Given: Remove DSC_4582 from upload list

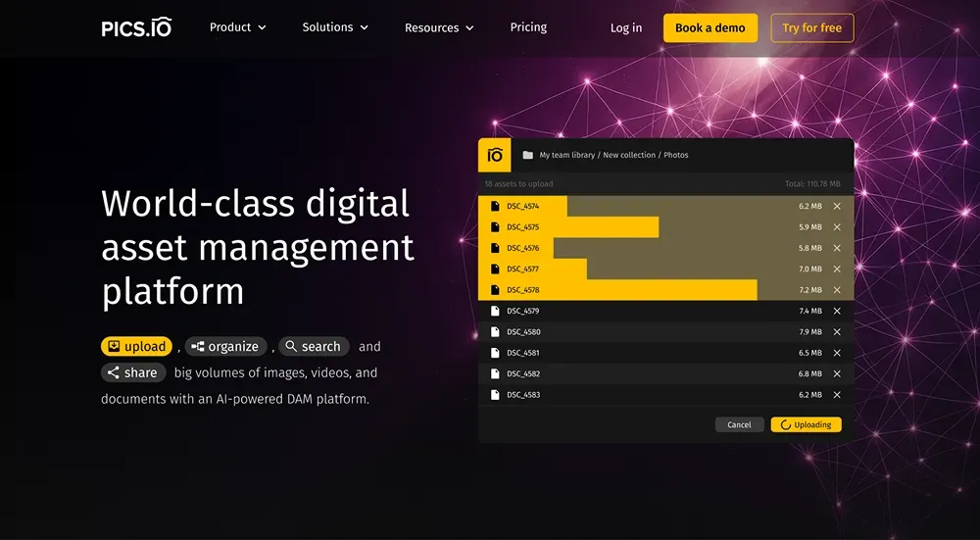Looking at the screenshot, I should pos(837,373).
